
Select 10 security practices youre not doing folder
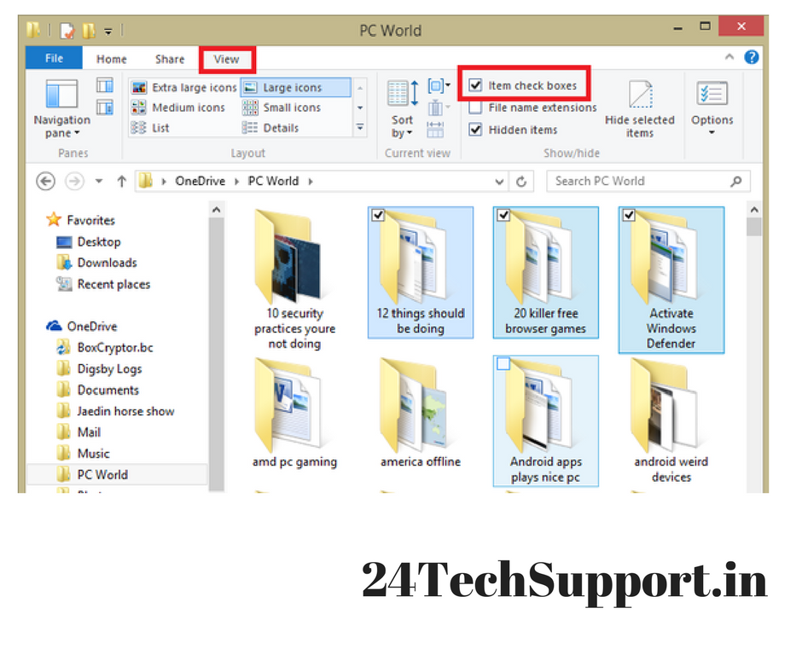click(294, 281)
